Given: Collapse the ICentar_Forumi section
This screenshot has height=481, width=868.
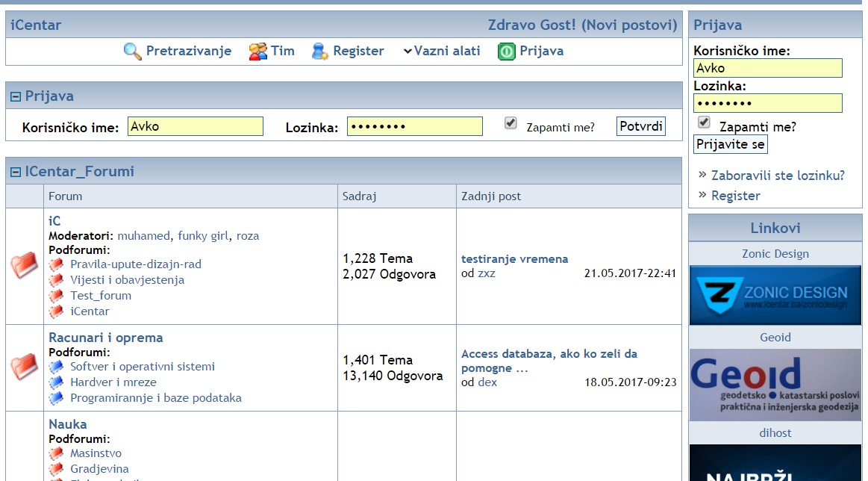Looking at the screenshot, I should pos(15,172).
